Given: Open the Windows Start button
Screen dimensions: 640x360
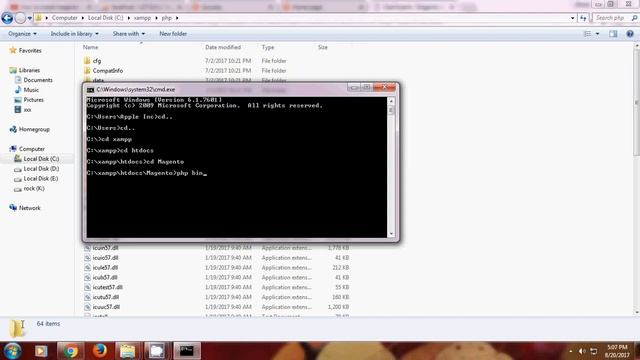Looking at the screenshot, I should 12,351.
